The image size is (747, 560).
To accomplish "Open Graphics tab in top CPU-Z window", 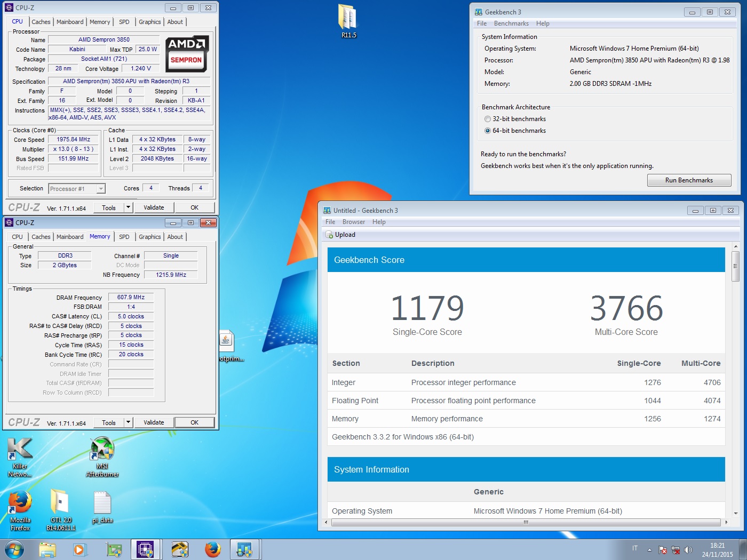I will tap(150, 22).
